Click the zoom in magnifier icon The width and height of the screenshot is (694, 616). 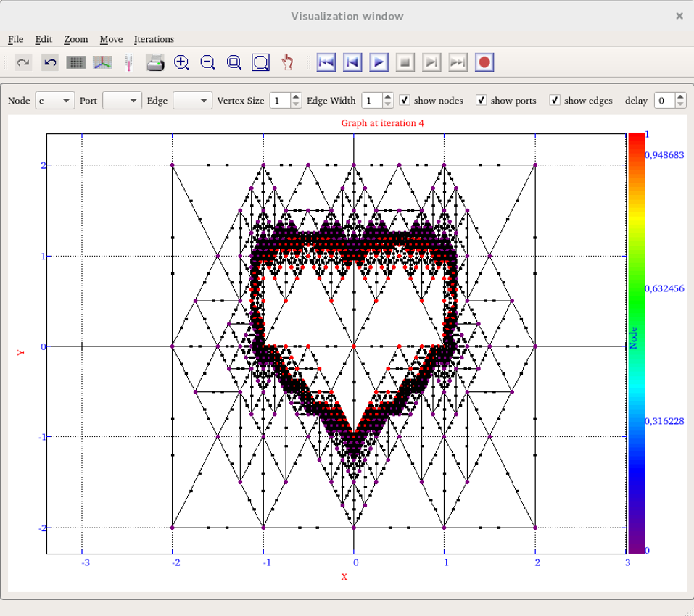point(181,63)
